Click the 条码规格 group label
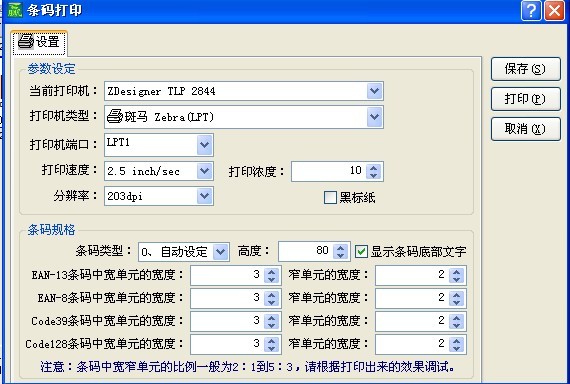This screenshot has width=570, height=384. (51, 229)
